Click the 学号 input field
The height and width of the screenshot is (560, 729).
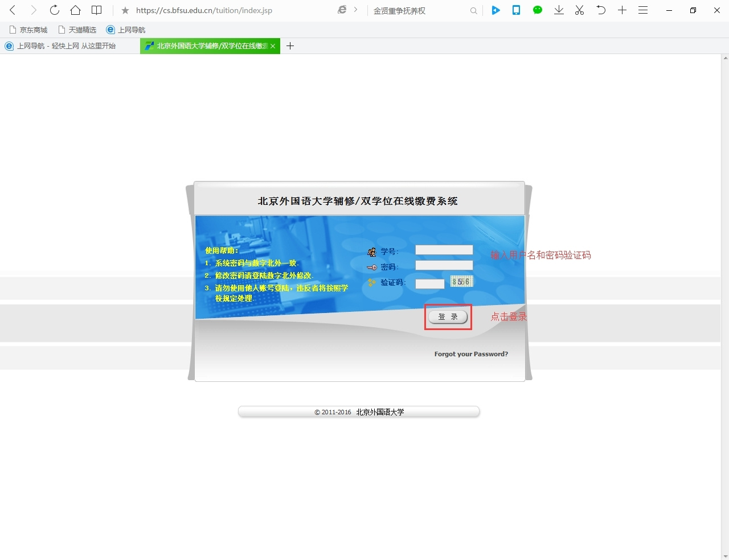[444, 250]
